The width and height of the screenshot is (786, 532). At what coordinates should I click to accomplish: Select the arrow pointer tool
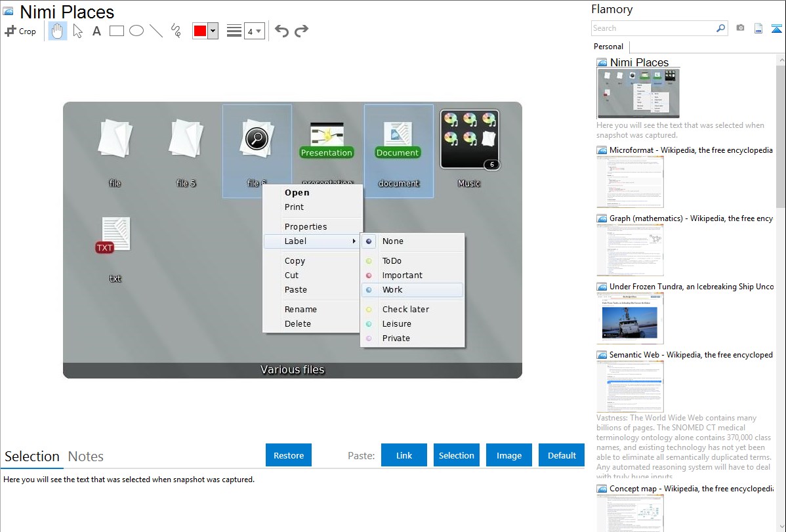coord(77,31)
